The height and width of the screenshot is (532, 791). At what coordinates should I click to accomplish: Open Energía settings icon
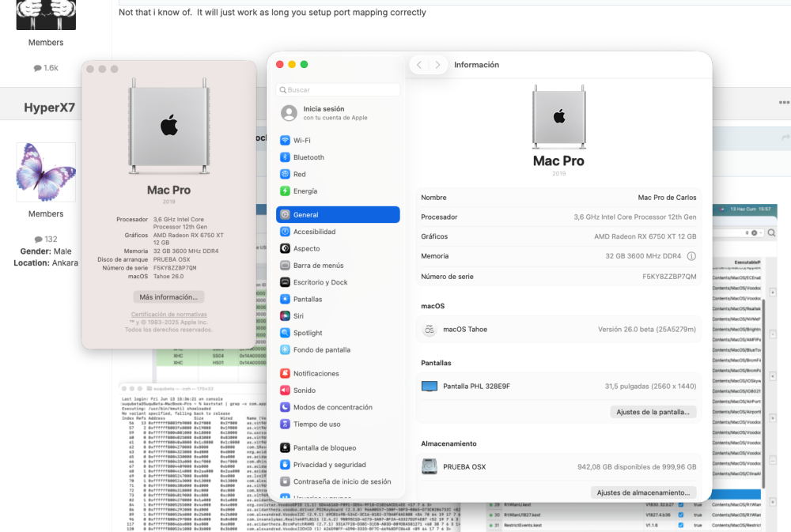285,191
